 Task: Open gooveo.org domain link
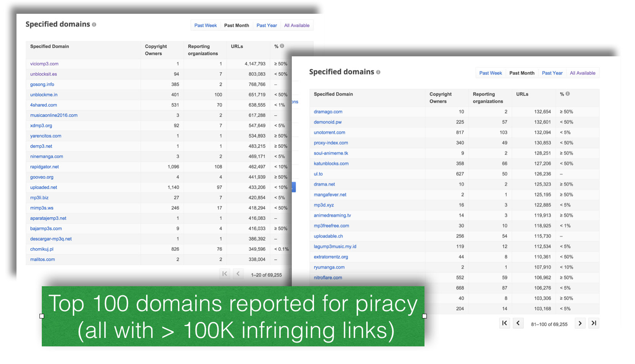coord(42,177)
